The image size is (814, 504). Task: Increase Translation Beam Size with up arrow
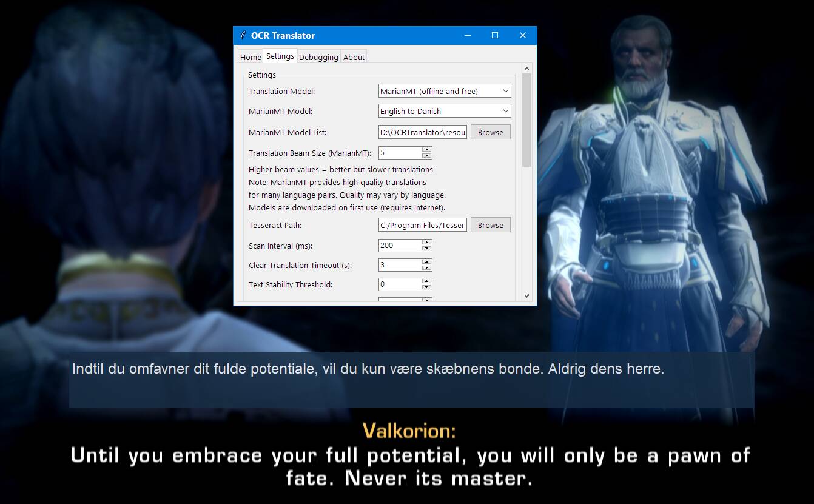427,150
